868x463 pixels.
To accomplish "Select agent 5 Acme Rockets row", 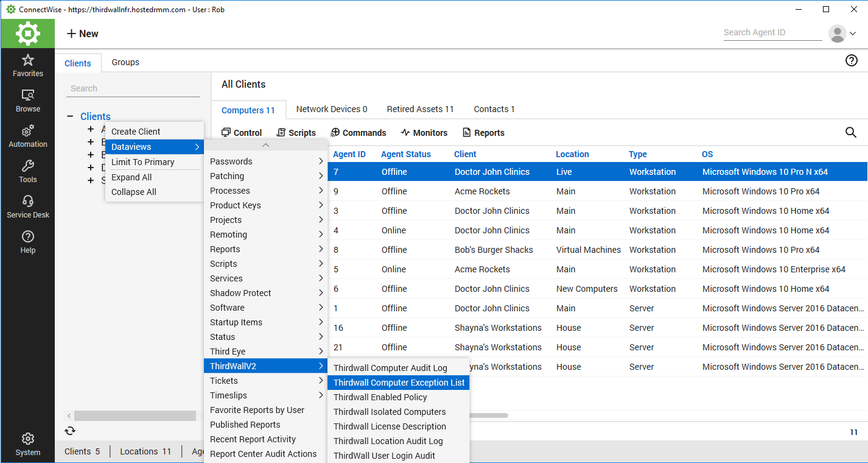I will pos(598,269).
